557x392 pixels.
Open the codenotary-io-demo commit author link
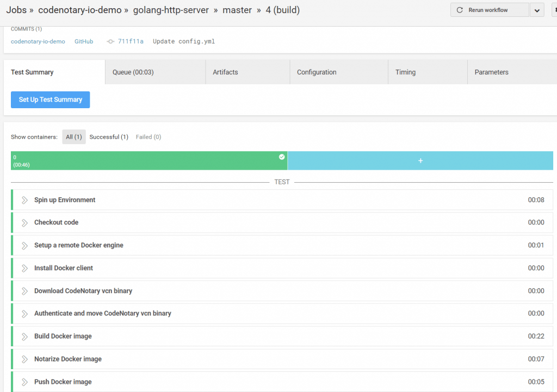pyautogui.click(x=38, y=41)
